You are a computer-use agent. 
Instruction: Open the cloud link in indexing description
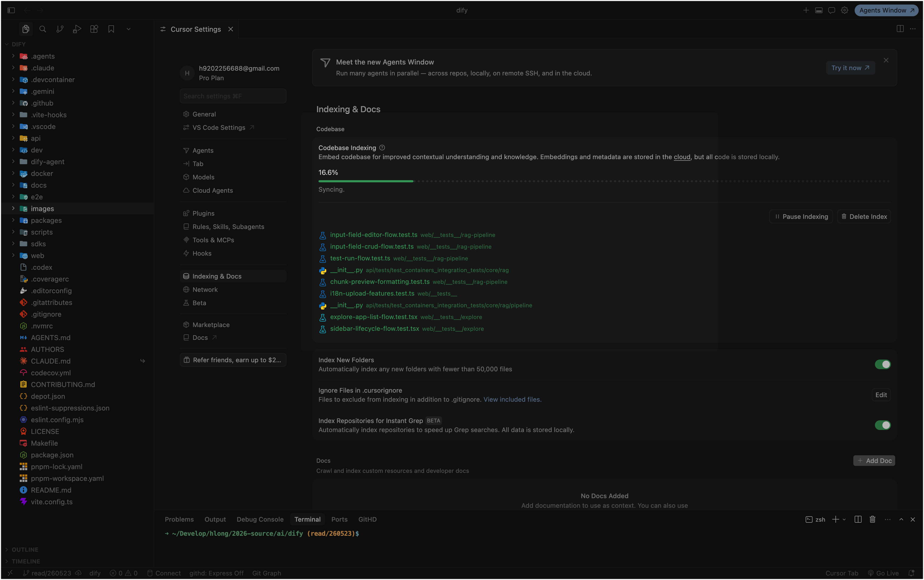(x=682, y=157)
